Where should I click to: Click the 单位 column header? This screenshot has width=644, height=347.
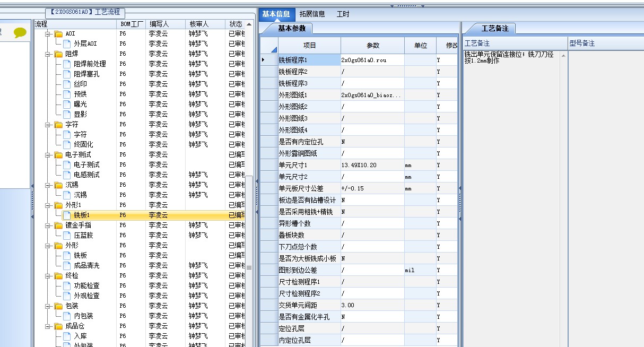click(420, 46)
